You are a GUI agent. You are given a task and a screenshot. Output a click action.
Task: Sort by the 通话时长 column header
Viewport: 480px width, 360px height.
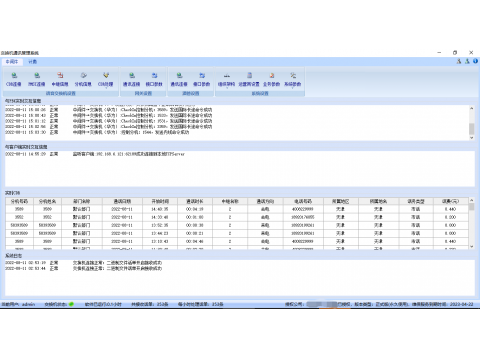[195, 201]
